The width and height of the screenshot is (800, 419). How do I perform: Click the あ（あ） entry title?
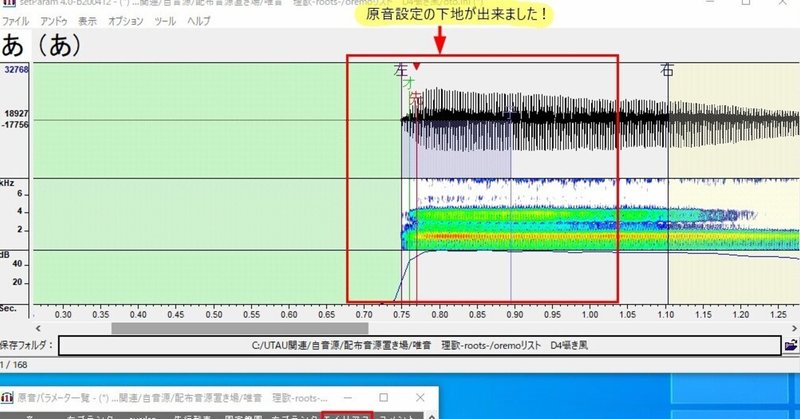click(42, 45)
